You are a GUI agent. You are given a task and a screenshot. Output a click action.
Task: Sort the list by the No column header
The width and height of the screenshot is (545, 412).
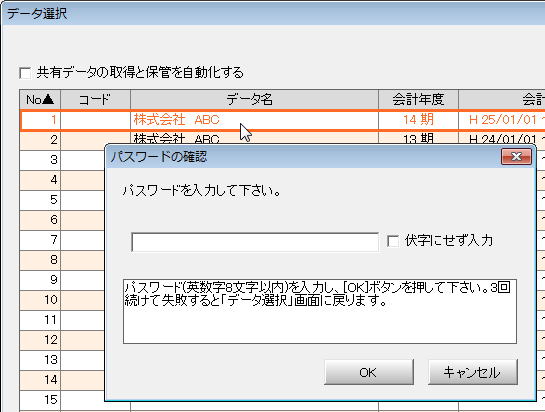point(40,99)
